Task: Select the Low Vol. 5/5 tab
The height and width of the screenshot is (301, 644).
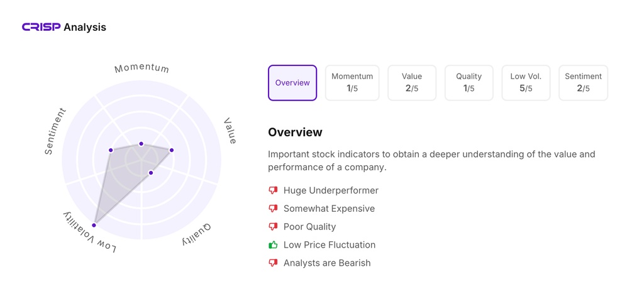Action: (x=526, y=83)
